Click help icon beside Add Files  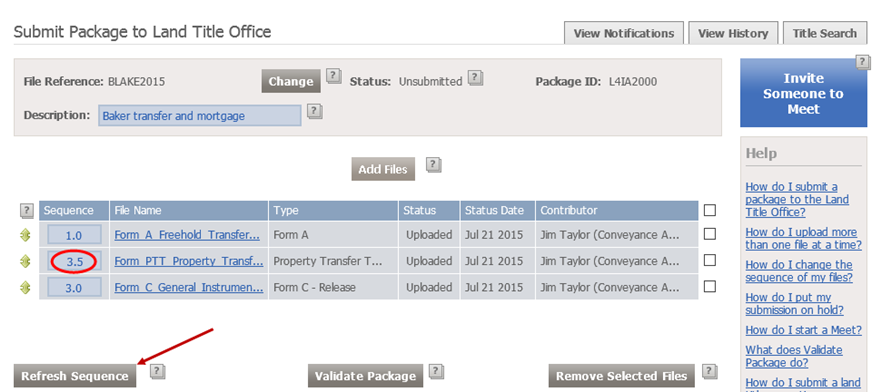(434, 165)
